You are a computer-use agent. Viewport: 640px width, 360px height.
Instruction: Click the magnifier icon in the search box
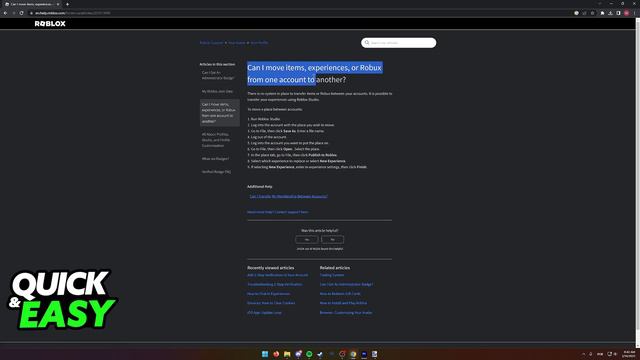click(367, 42)
